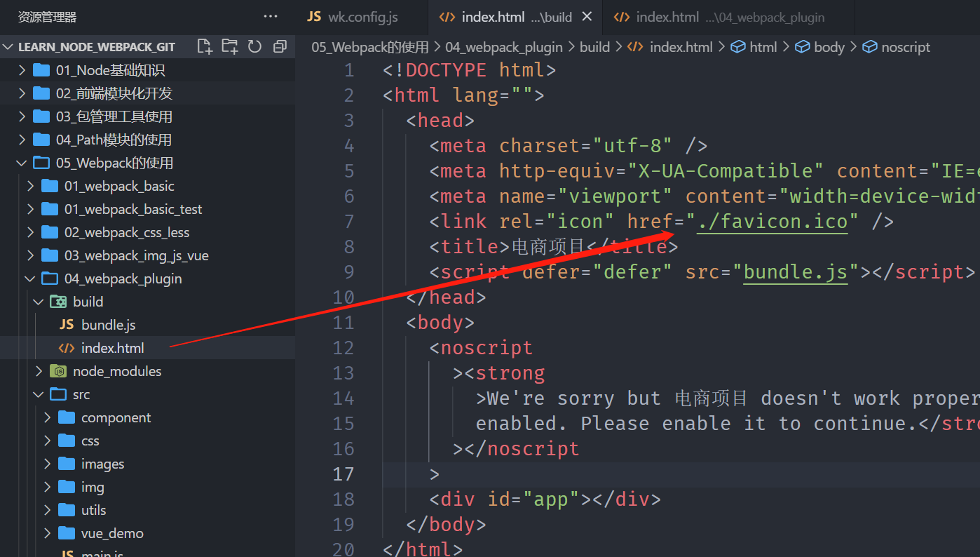Expand the node_modules folder
This screenshot has width=980, height=557.
pos(116,371)
